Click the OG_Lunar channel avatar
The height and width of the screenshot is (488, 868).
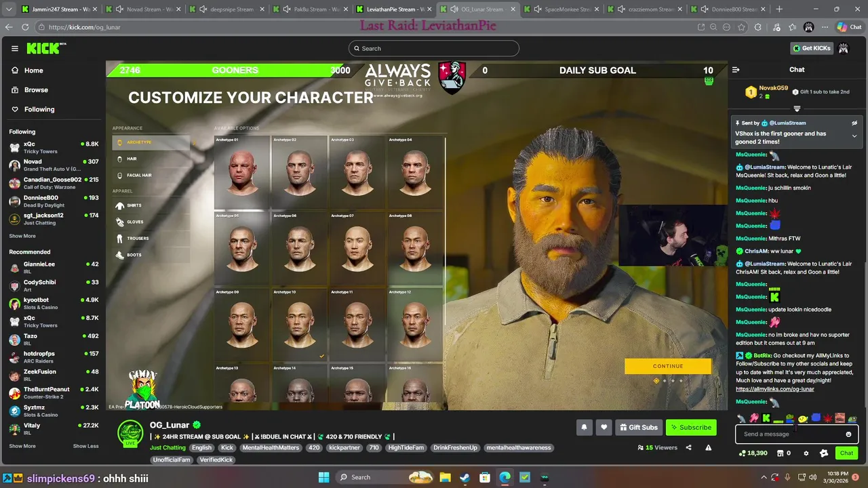tap(130, 434)
